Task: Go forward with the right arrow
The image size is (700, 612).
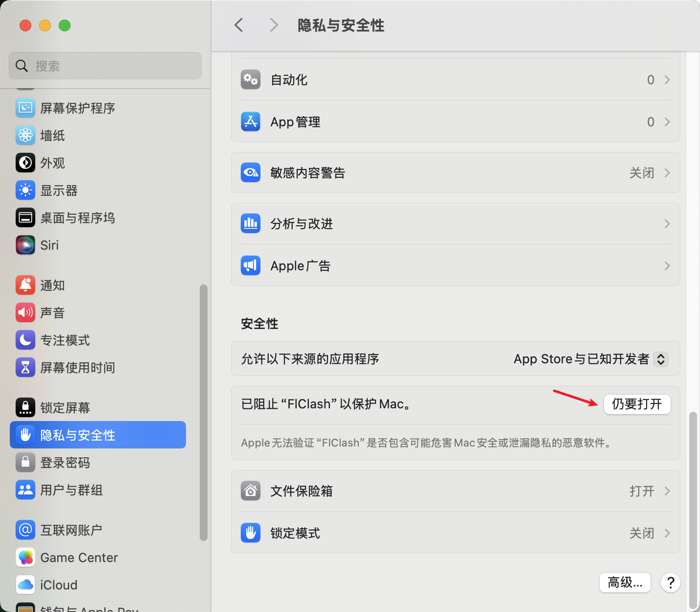Action: tap(274, 25)
